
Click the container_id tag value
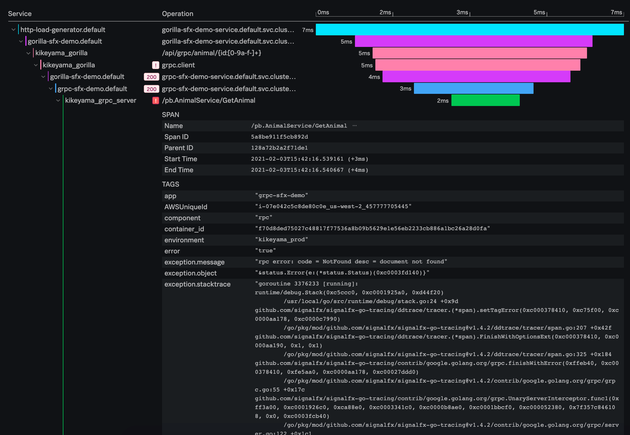372,229
